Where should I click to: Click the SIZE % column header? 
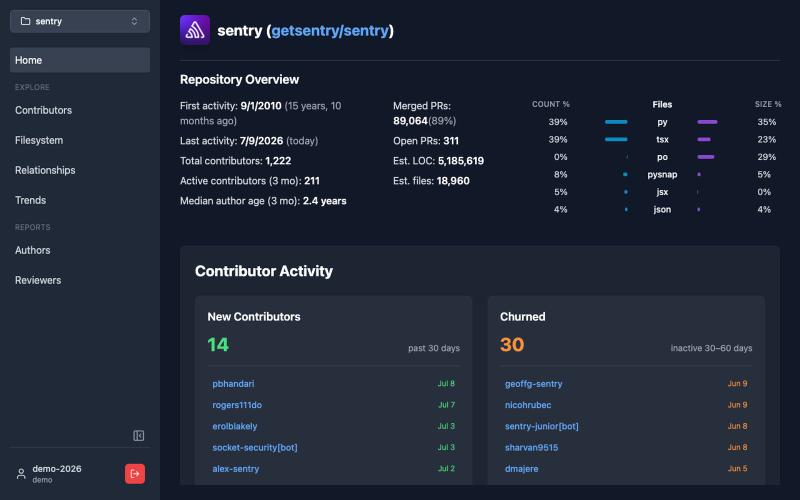pyautogui.click(x=768, y=104)
